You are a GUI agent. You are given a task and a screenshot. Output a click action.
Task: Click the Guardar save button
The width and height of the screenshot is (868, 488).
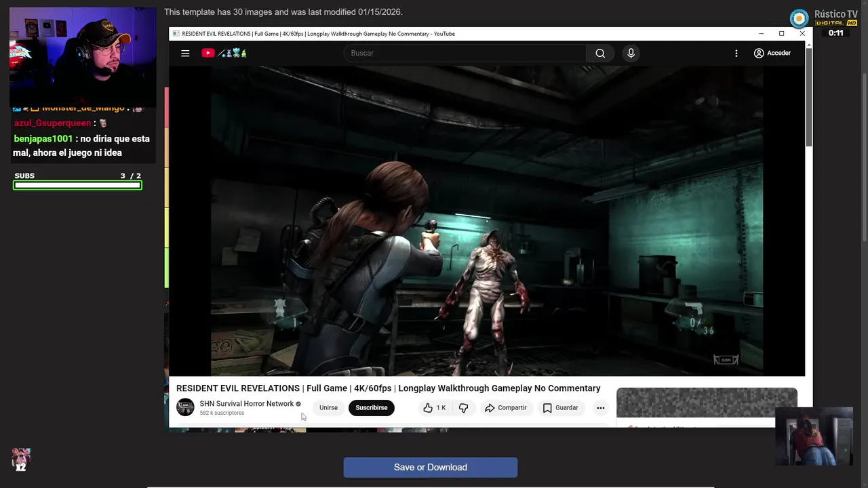tap(561, 407)
